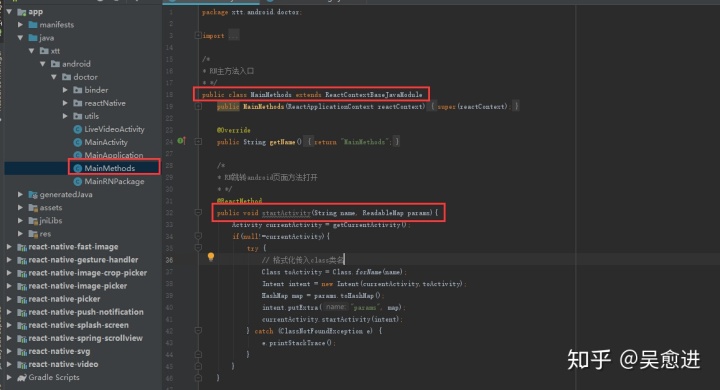Click the intent.putExtra line
Image resolution: width=720 pixels, height=390 pixels.
pos(334,307)
